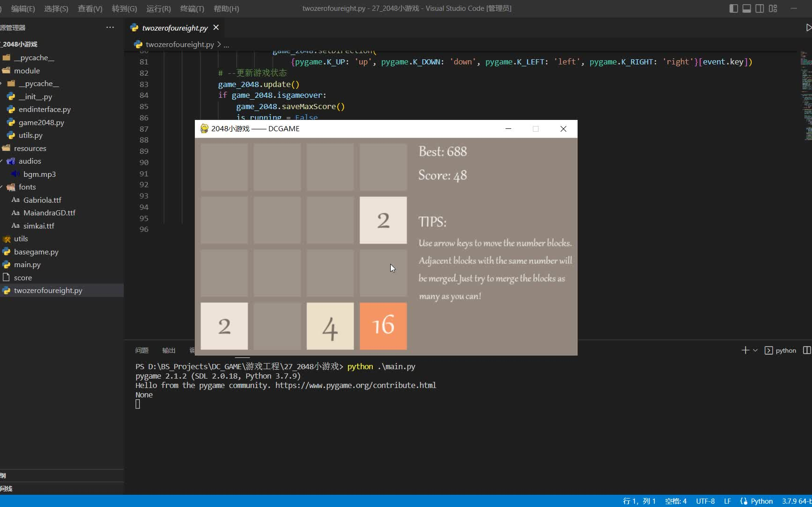Collapse the resources folder
Viewport: 812px width, 507px height.
point(30,148)
